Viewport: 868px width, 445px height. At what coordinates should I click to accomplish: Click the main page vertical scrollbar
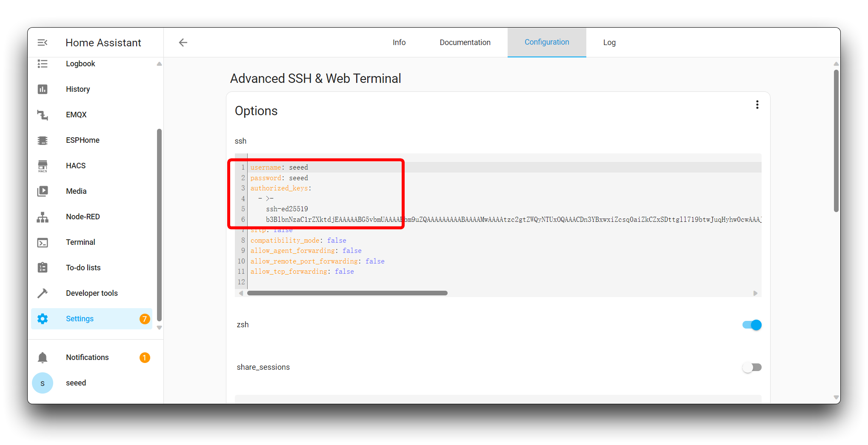(836, 141)
